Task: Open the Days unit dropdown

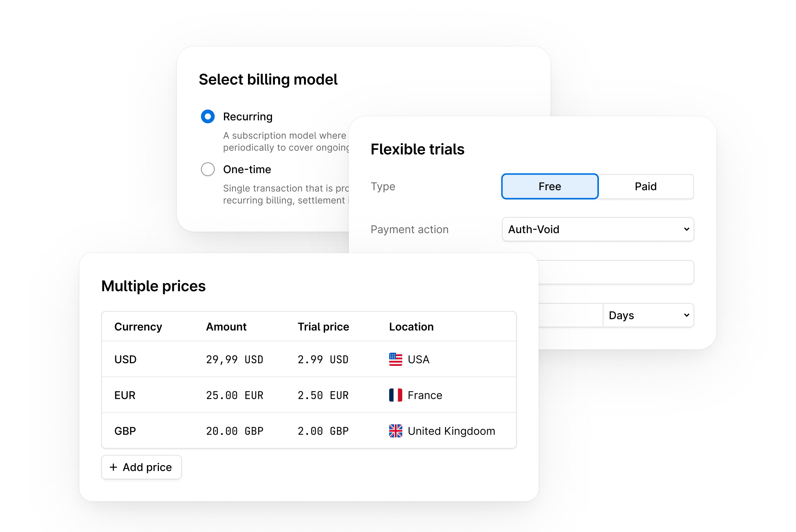Action: (x=648, y=315)
